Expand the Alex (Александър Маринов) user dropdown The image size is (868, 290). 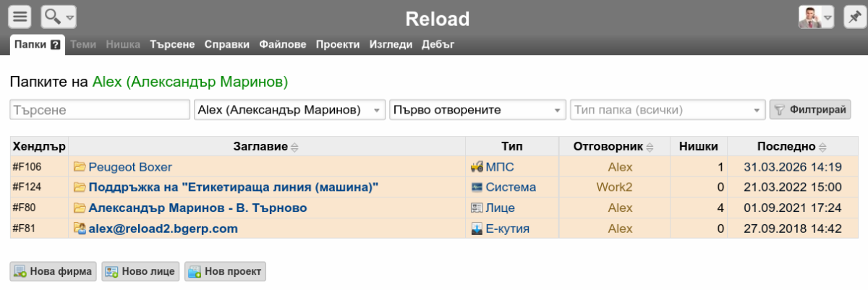[289, 110]
